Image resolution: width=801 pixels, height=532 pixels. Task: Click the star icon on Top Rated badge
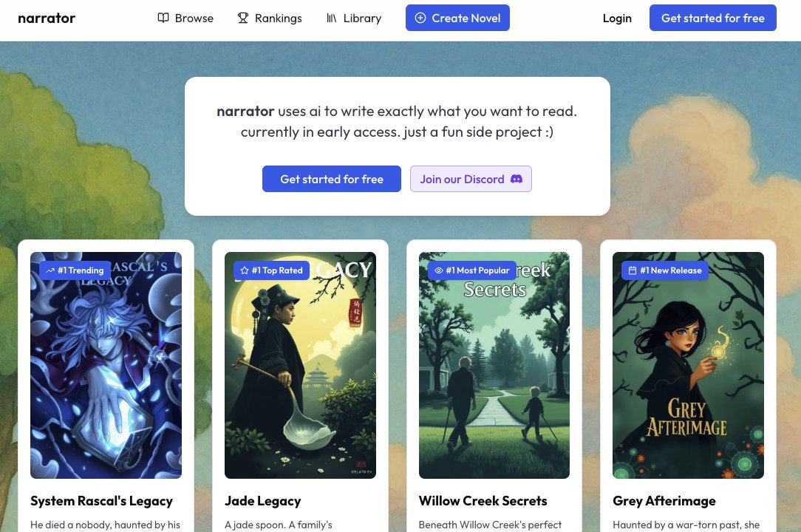click(x=244, y=270)
